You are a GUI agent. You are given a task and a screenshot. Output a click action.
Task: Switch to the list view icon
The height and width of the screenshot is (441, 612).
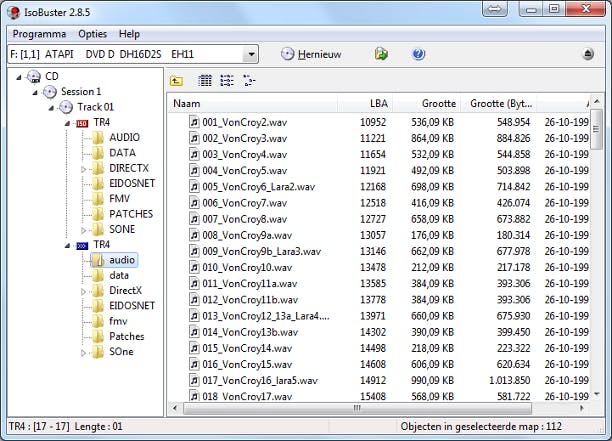click(x=227, y=80)
